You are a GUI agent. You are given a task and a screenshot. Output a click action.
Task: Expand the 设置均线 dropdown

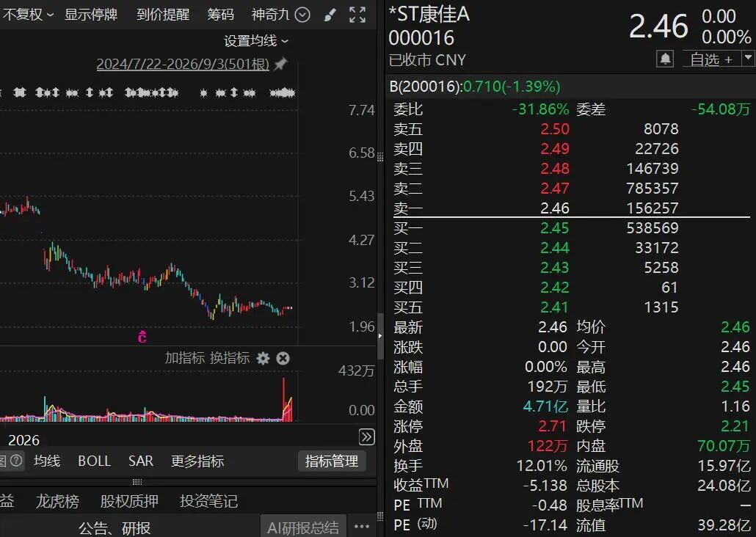(256, 41)
